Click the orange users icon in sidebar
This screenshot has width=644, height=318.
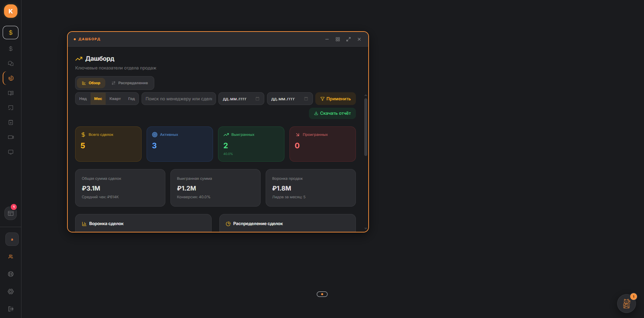point(10,257)
